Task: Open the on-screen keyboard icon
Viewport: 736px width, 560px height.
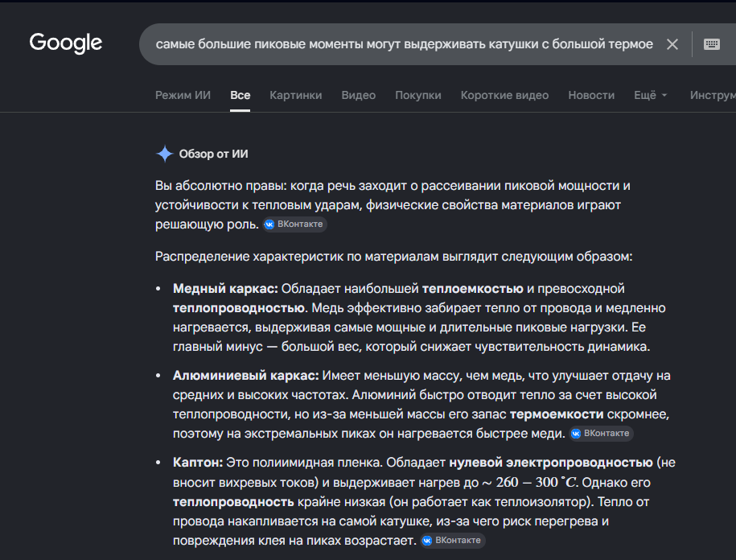Action: click(712, 44)
